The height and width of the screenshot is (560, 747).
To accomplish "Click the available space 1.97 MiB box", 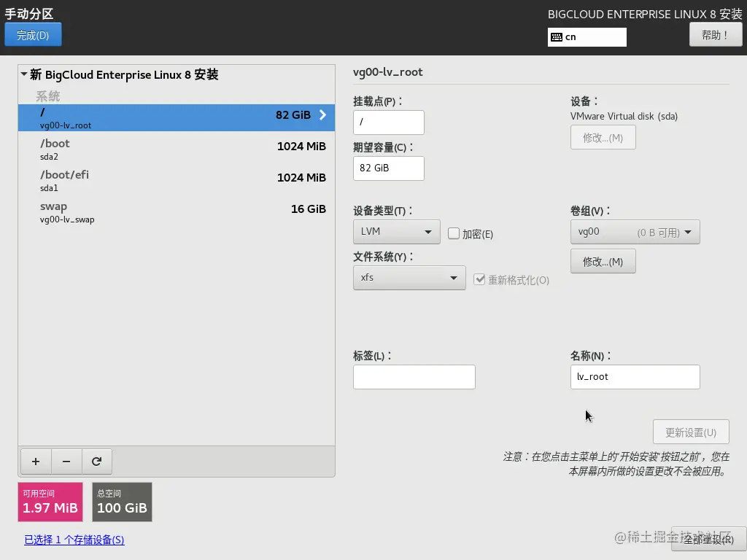I will click(x=50, y=502).
